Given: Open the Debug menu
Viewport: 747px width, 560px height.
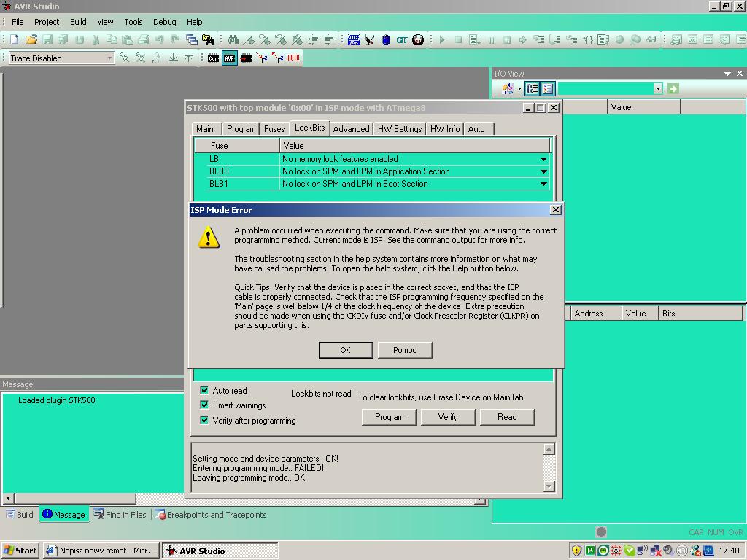Looking at the screenshot, I should [x=164, y=22].
